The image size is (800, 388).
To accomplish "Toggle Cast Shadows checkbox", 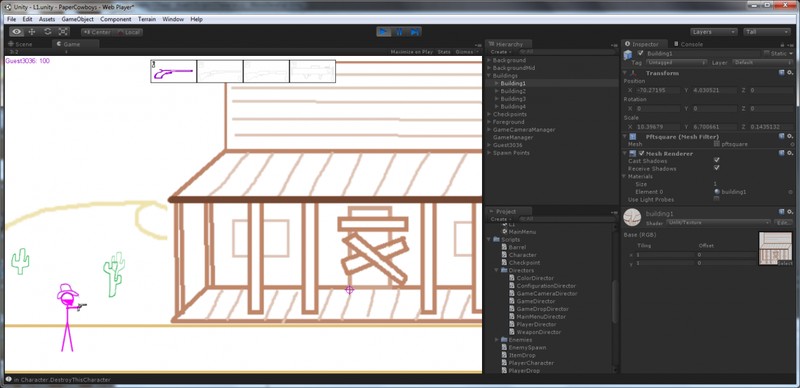I will (716, 160).
